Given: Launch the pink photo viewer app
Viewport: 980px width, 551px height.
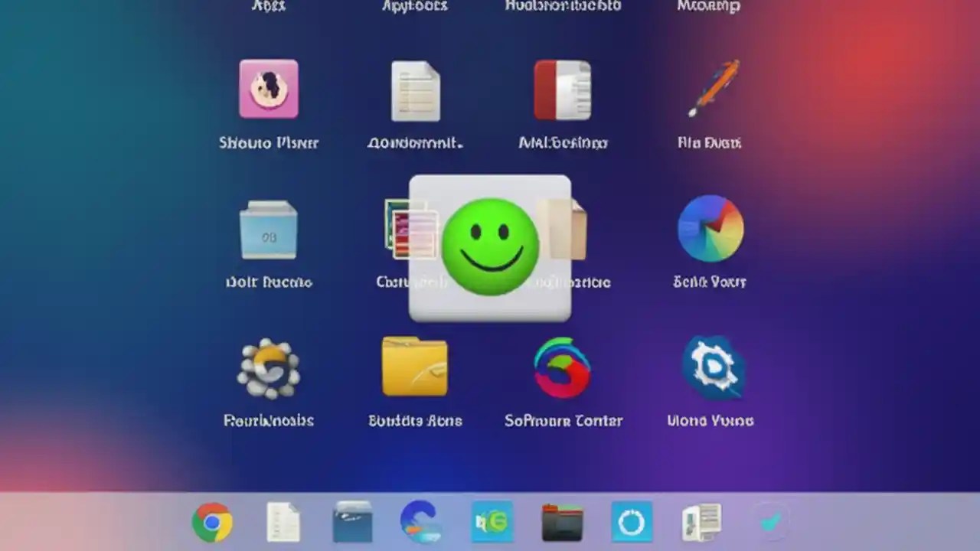Looking at the screenshot, I should click(269, 90).
